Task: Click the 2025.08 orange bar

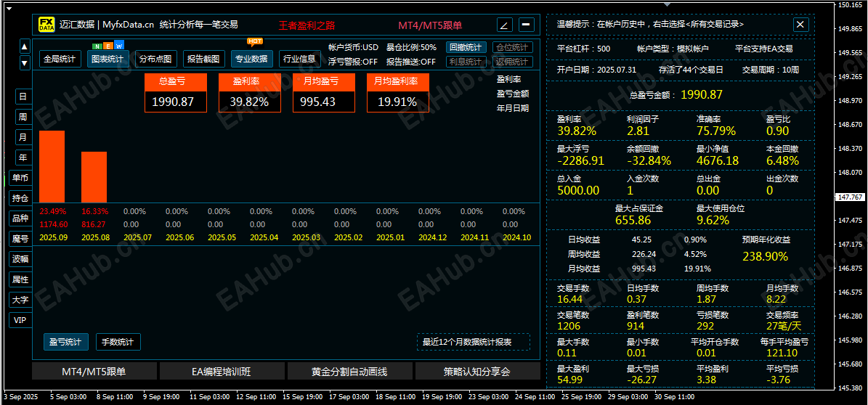Action: 94,177
